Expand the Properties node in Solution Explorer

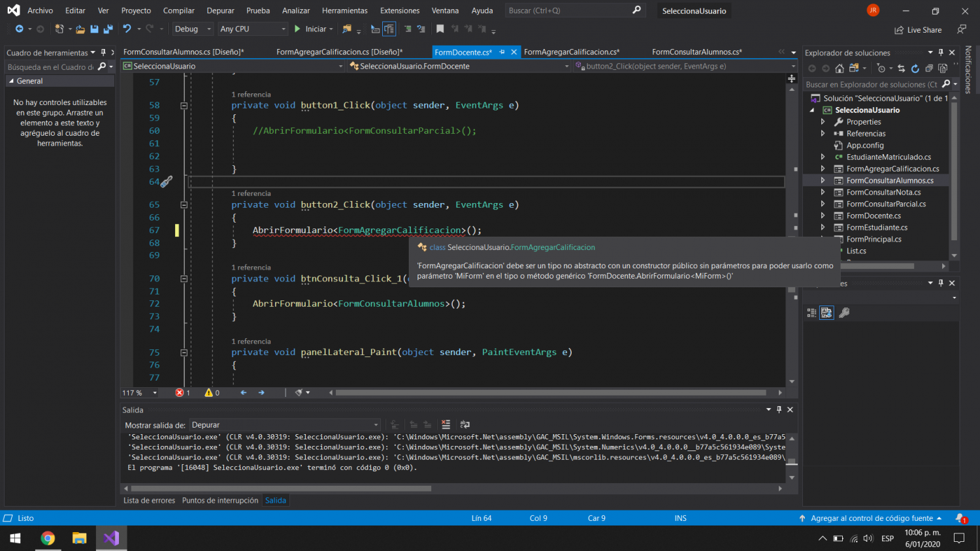pyautogui.click(x=823, y=122)
